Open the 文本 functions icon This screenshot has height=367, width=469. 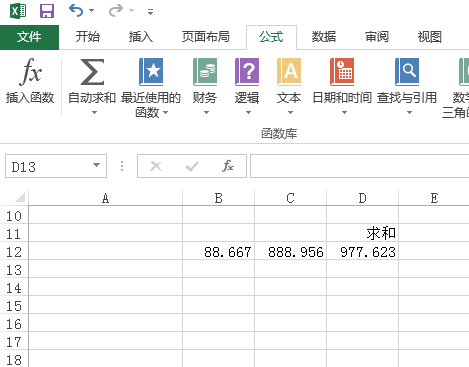(289, 72)
